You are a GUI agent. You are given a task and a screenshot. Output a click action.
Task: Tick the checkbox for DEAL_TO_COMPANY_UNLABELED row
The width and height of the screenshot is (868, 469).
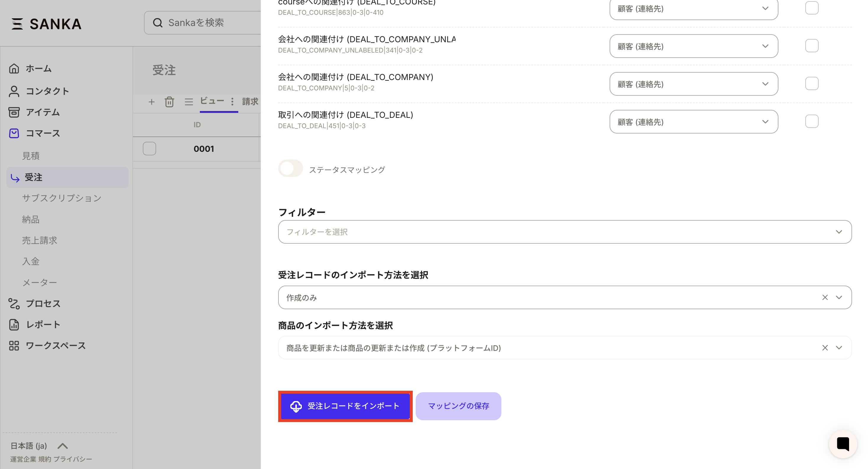tap(812, 46)
